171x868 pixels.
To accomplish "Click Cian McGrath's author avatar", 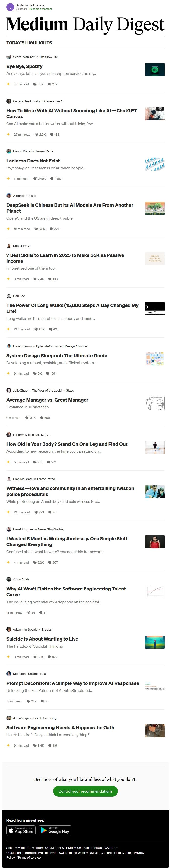I will point(9,479).
